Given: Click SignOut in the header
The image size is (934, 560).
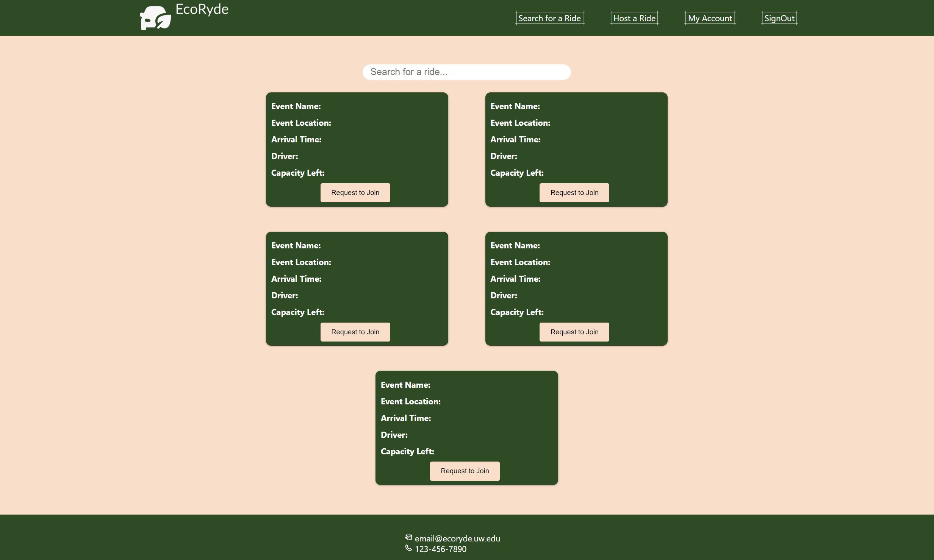Looking at the screenshot, I should [x=779, y=18].
